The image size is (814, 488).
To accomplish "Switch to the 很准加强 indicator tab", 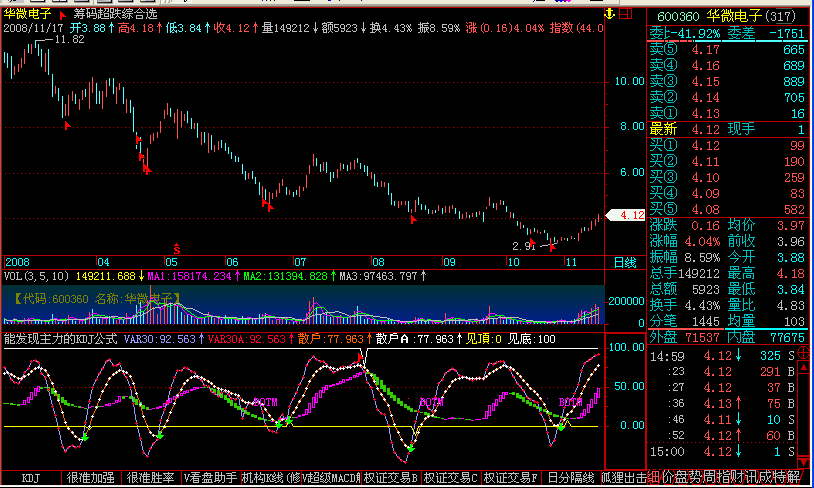I will [x=90, y=478].
